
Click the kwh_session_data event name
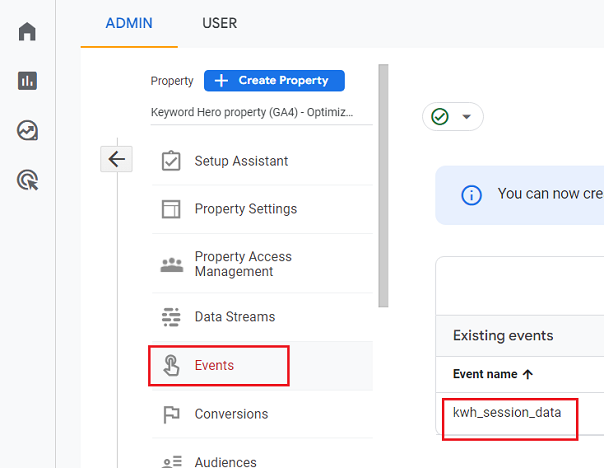click(507, 413)
